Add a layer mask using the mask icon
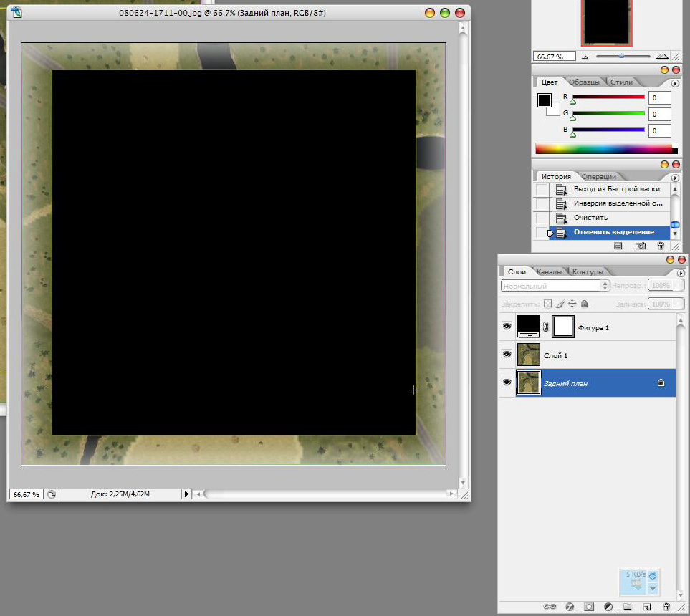This screenshot has height=616, width=690. click(x=589, y=607)
